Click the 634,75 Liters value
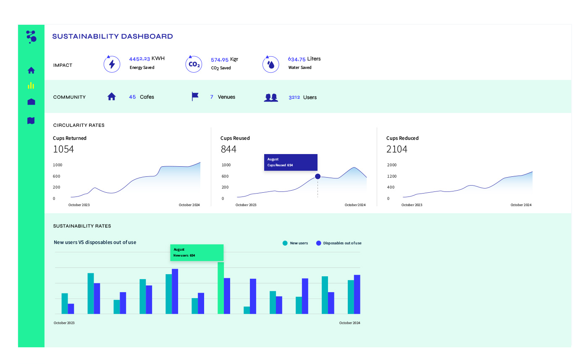 [304, 59]
